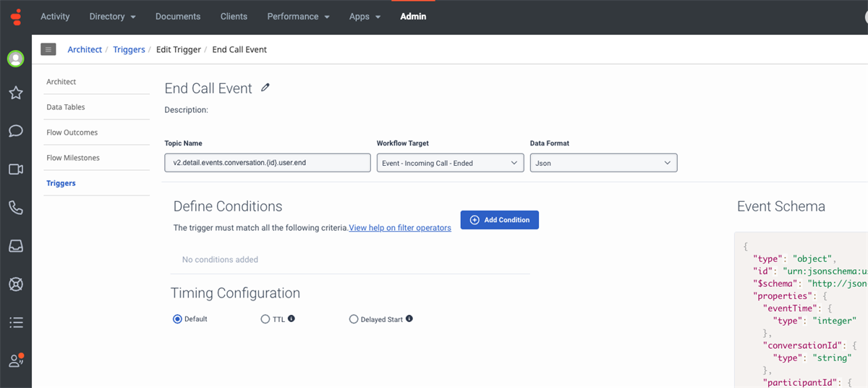Open the Data Format dropdown
The height and width of the screenshot is (388, 868).
pyautogui.click(x=603, y=163)
